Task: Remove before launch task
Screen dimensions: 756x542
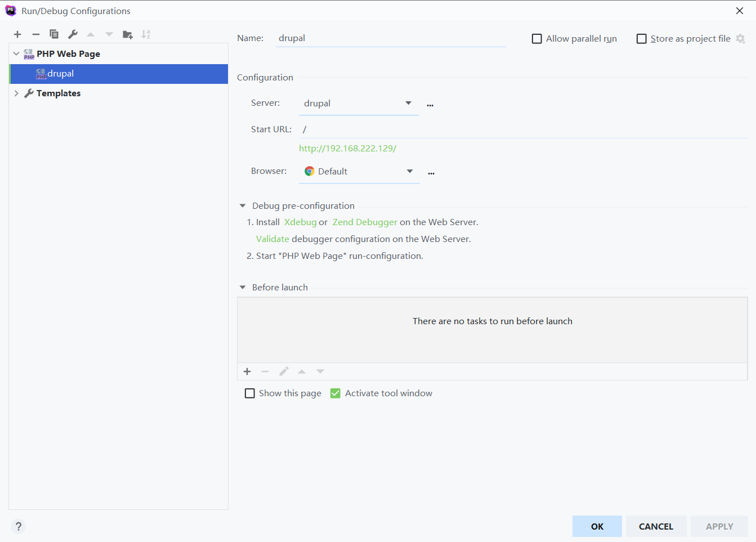Action: click(265, 371)
